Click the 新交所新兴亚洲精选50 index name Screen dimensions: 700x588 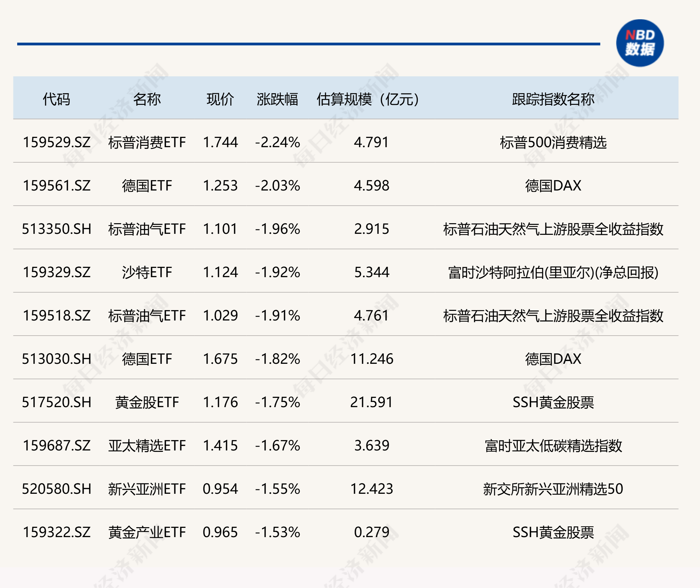point(553,489)
